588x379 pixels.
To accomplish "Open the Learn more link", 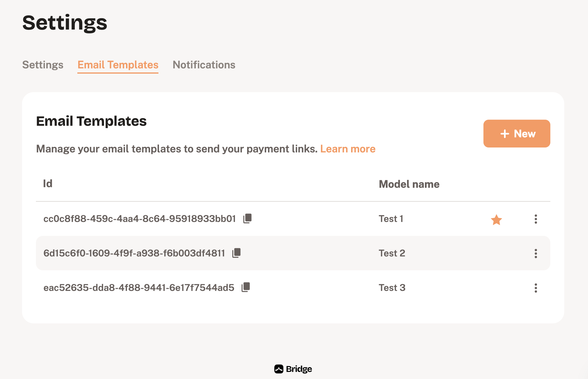I will pos(348,149).
